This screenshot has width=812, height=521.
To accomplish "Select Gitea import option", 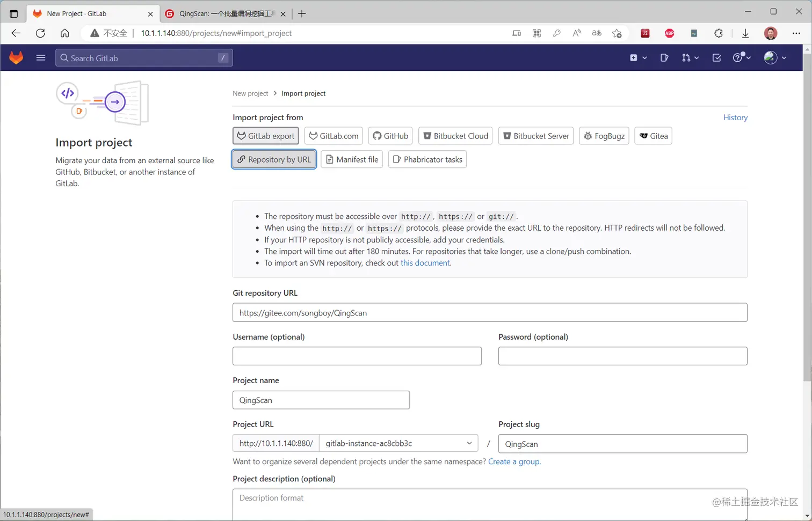I will (654, 136).
